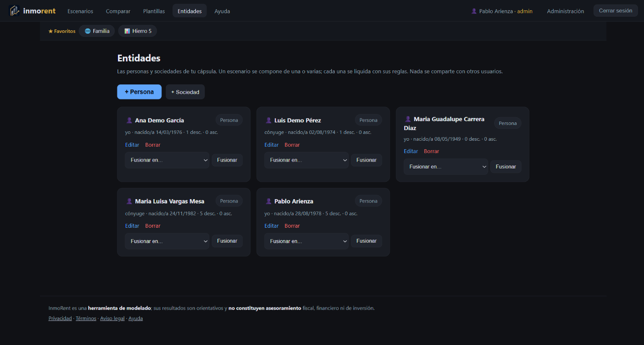The image size is (644, 345).
Task: Expand Fusionar en dropdown for Maria Guadalupe Carrera Diaz
Action: coord(446,167)
